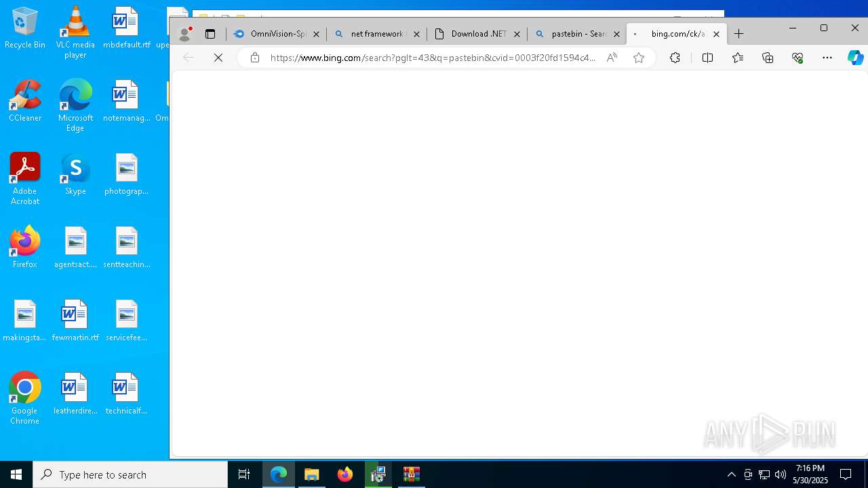
Task: Open the WinRAR taskbar icon
Action: [412, 474]
